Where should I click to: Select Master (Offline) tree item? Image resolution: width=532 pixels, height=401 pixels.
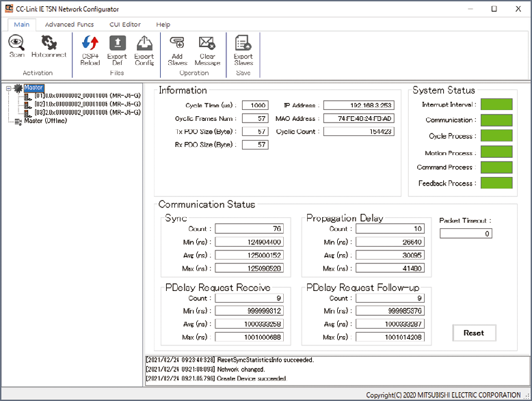[45, 121]
